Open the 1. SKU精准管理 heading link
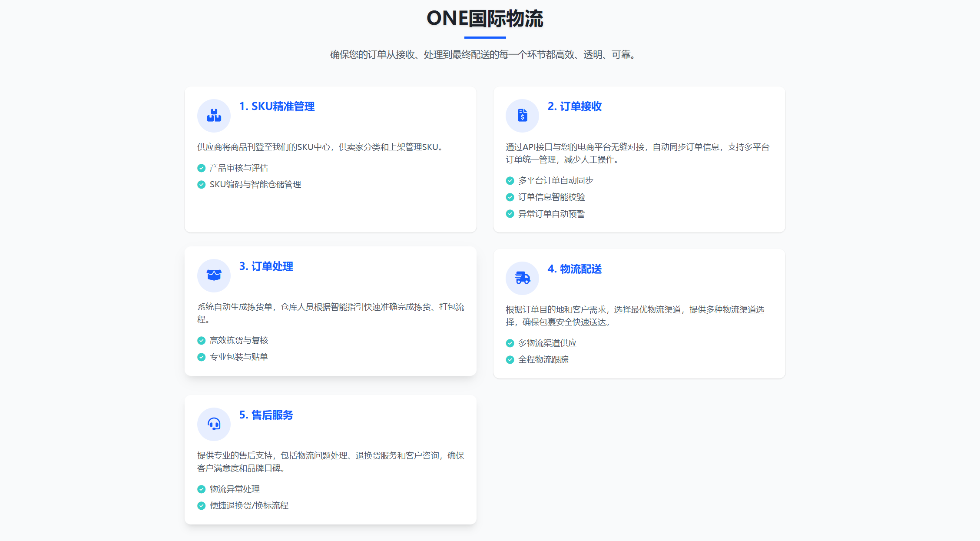The width and height of the screenshot is (980, 541). (277, 106)
